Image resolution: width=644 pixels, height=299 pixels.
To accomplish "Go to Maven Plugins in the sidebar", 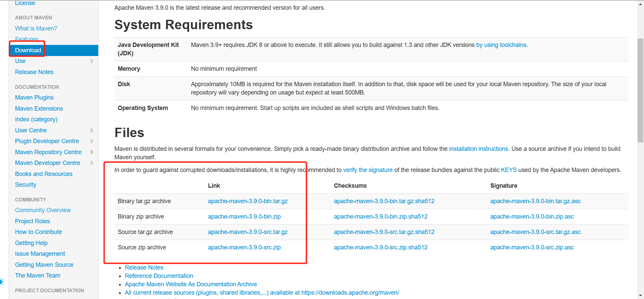I will [34, 98].
